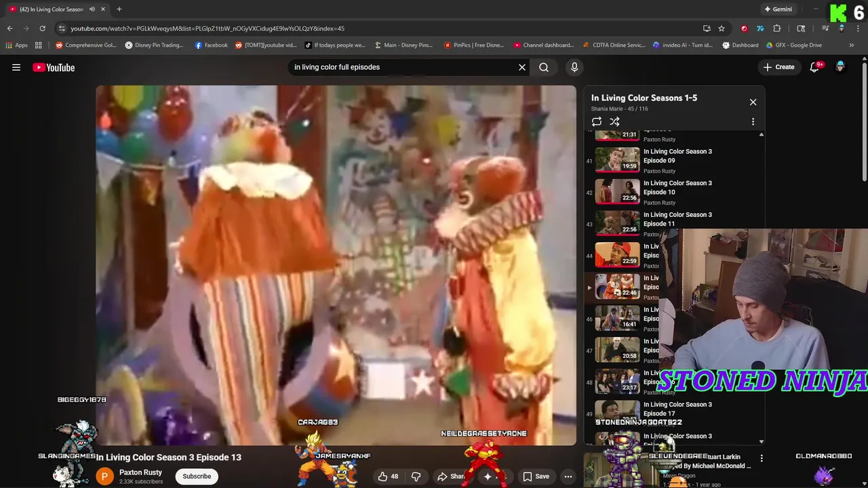Open Main - Disney Pins bookmark

pyautogui.click(x=403, y=45)
